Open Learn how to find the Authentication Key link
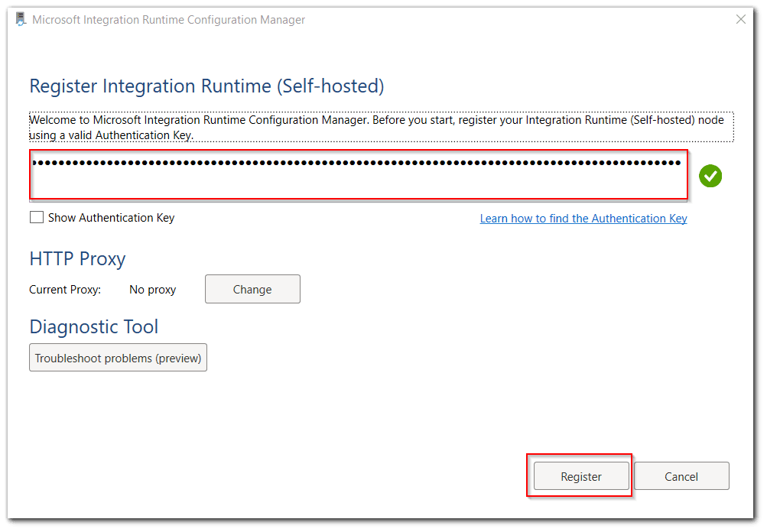Viewport: 767px width, 532px height. (583, 218)
